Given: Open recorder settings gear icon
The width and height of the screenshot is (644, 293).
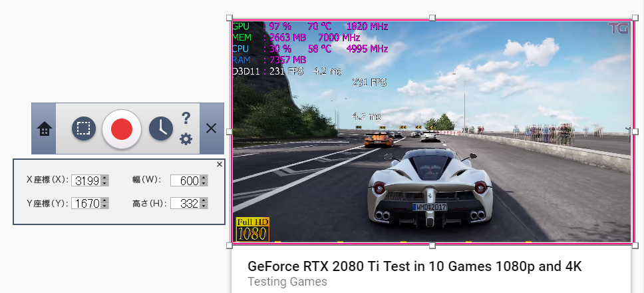Looking at the screenshot, I should [x=186, y=139].
